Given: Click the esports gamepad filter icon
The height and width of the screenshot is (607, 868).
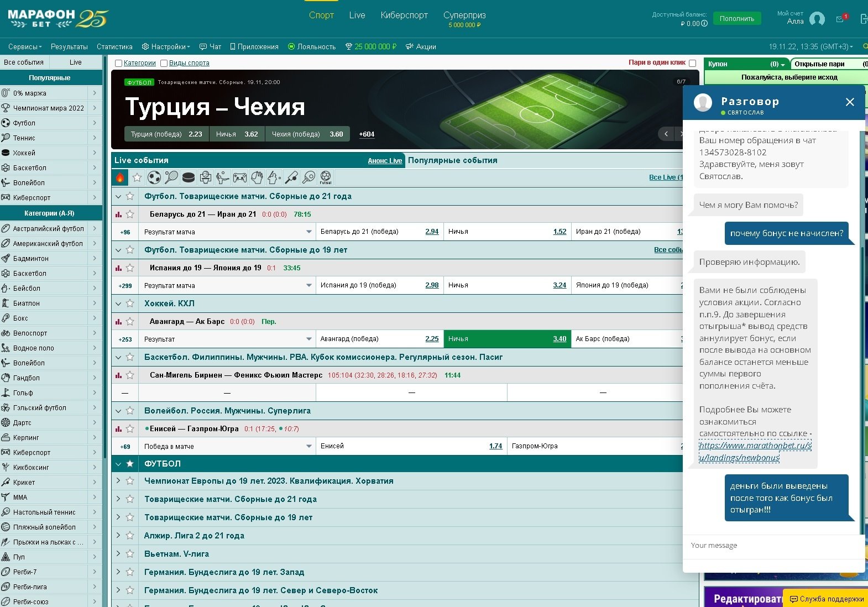Looking at the screenshot, I should point(240,177).
